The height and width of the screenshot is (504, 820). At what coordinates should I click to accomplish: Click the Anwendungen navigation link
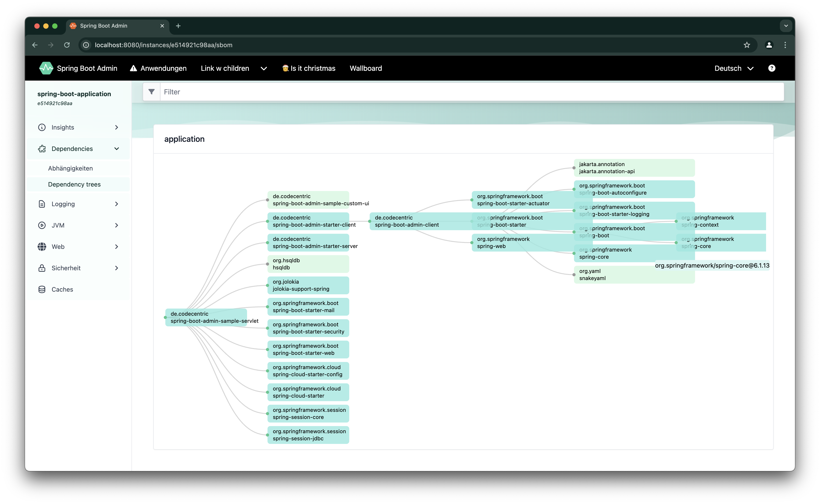[163, 68]
